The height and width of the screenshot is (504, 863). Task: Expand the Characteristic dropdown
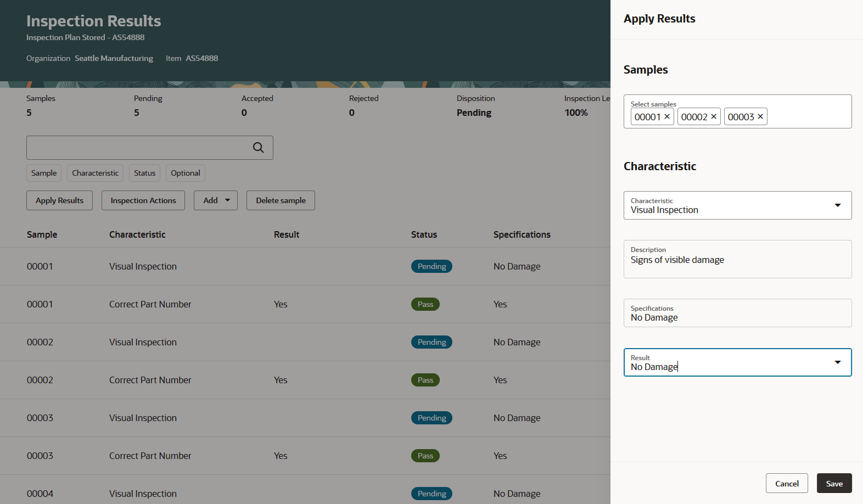pyautogui.click(x=837, y=205)
